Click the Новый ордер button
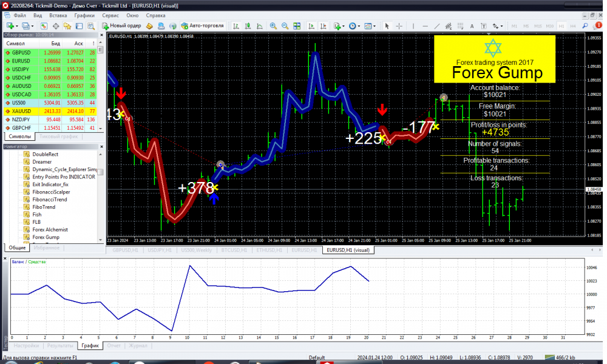Screen dimensions: 607x364 pos(121,26)
